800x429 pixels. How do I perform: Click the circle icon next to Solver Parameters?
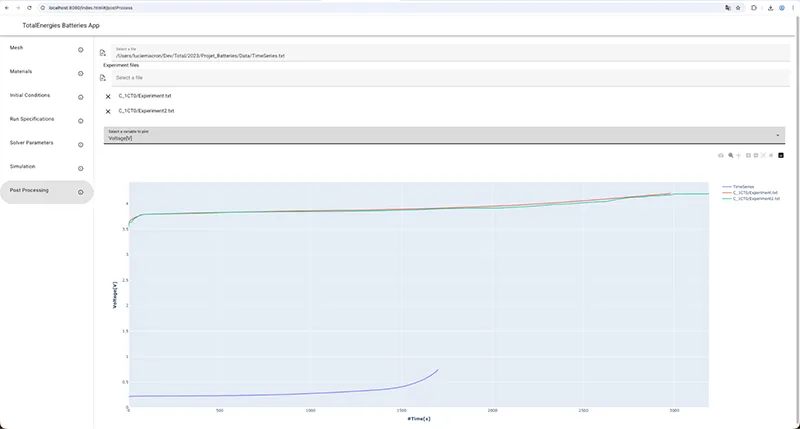click(x=81, y=145)
